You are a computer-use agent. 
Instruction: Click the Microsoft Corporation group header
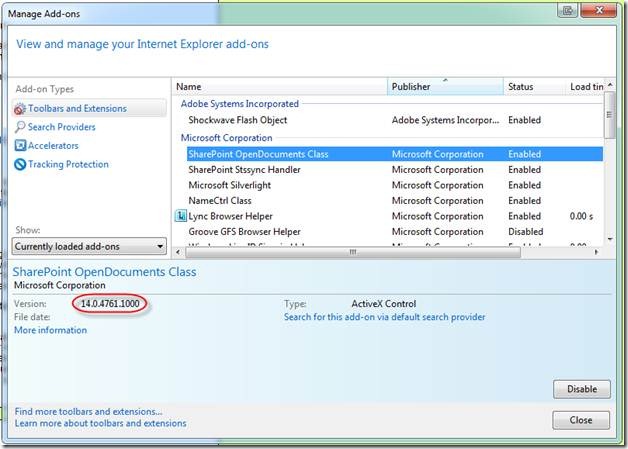(x=226, y=138)
